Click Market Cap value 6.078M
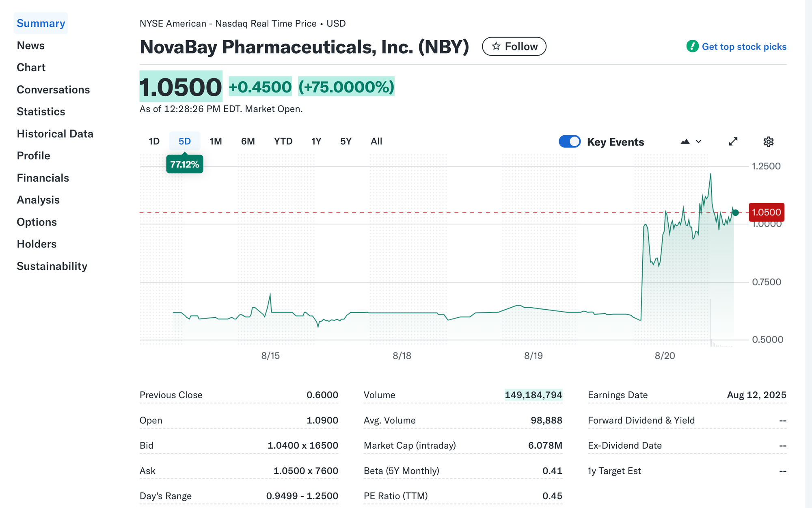 (x=545, y=445)
